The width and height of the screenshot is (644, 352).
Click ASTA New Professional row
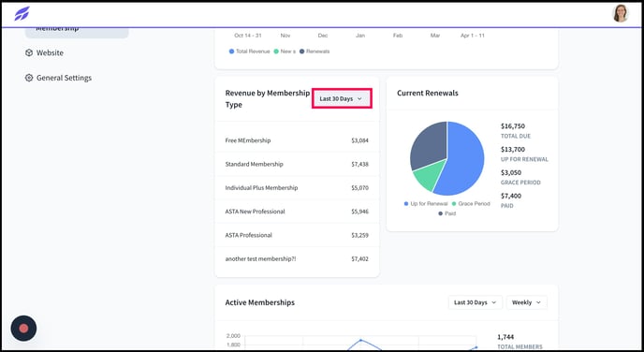tap(297, 212)
